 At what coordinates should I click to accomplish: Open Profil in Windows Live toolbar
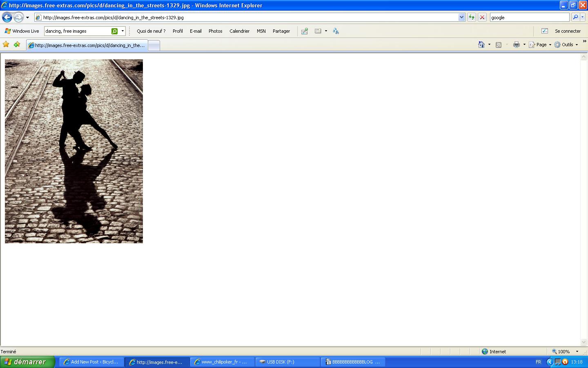pyautogui.click(x=178, y=31)
